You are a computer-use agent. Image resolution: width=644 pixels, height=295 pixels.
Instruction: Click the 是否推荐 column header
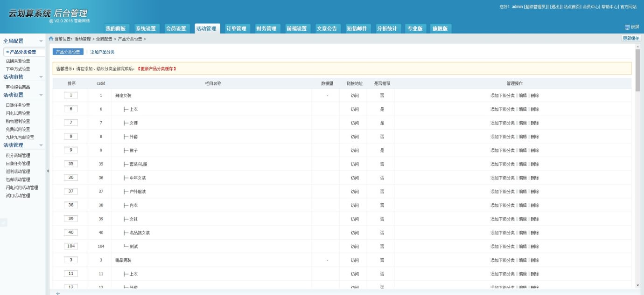point(382,83)
